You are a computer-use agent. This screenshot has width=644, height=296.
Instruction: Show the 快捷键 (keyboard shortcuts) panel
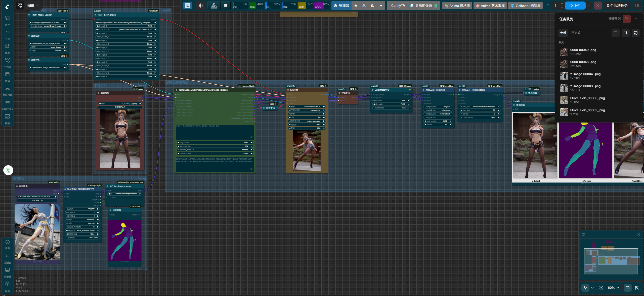click(x=8, y=272)
